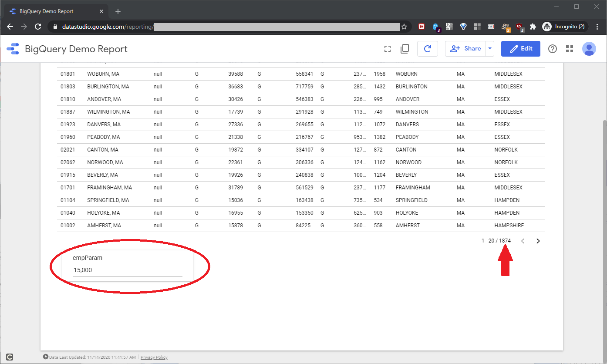Go to next table page

click(538, 241)
